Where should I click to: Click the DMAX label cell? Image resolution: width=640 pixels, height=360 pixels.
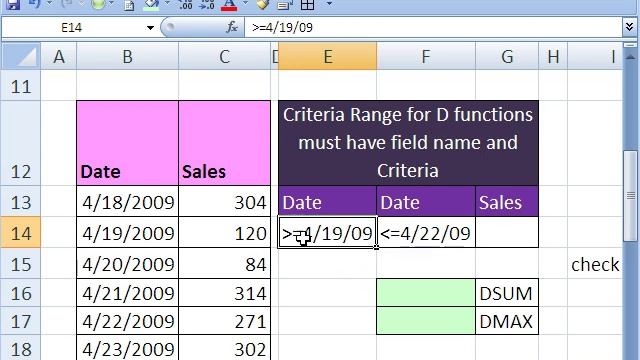(507, 321)
